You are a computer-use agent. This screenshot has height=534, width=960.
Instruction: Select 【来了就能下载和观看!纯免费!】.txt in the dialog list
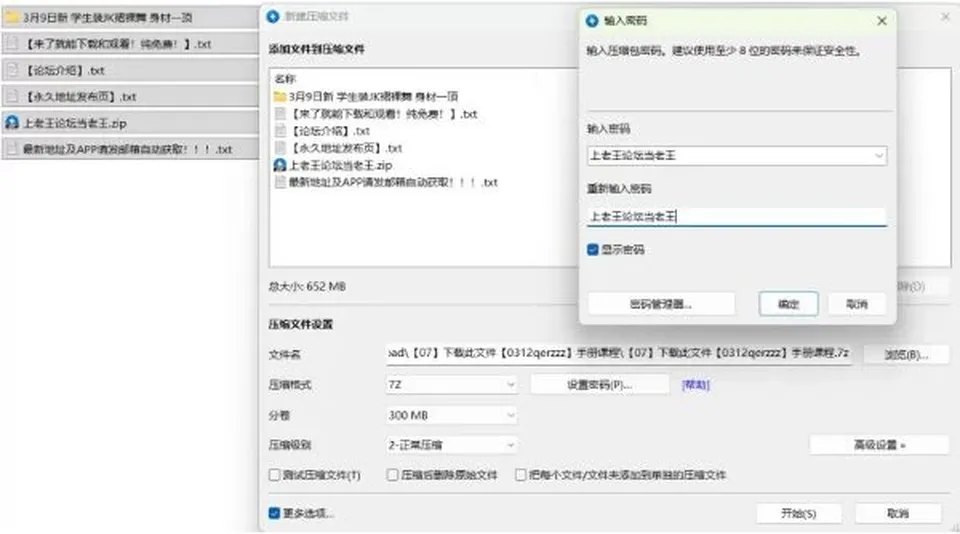(x=384, y=113)
